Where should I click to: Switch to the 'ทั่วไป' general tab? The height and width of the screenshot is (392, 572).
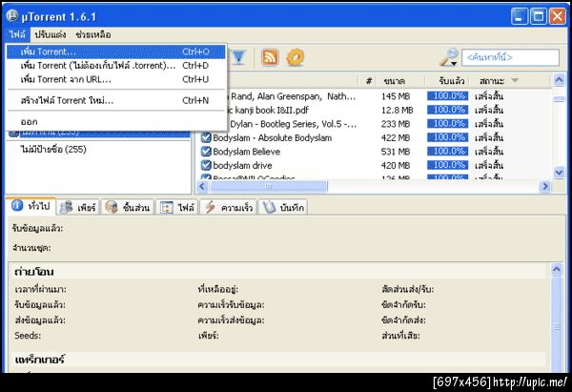coord(31,206)
